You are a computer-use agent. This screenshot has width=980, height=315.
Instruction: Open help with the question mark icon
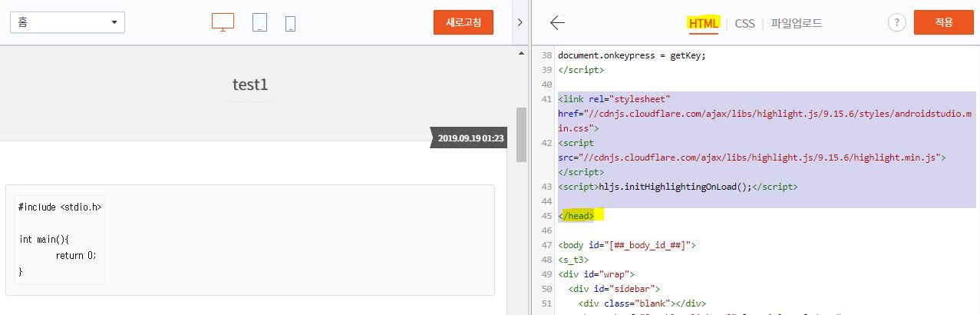pyautogui.click(x=897, y=23)
